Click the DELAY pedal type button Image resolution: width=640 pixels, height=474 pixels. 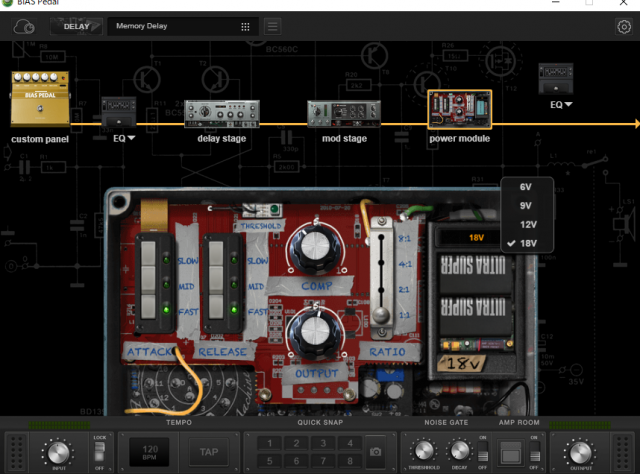pyautogui.click(x=76, y=27)
